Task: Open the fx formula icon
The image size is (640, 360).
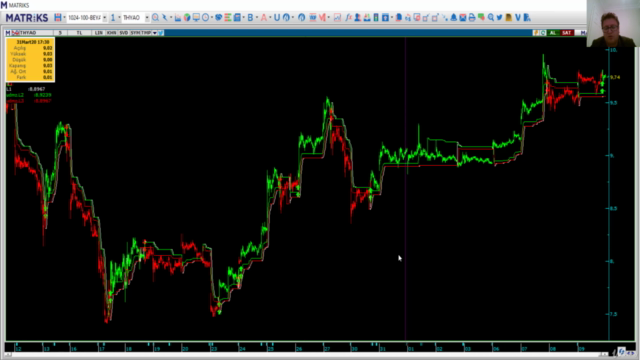Action: [x=348, y=18]
